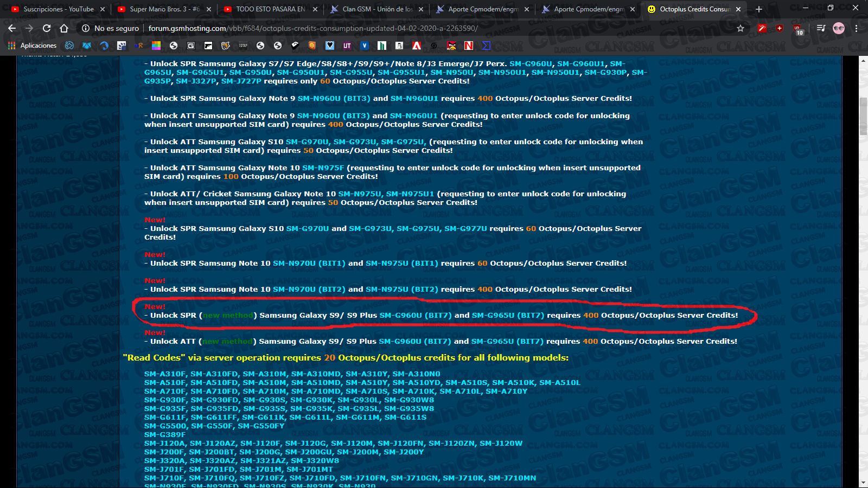Select SM-A710Y in the models list
Screen dimensions: 868x488
point(507,391)
